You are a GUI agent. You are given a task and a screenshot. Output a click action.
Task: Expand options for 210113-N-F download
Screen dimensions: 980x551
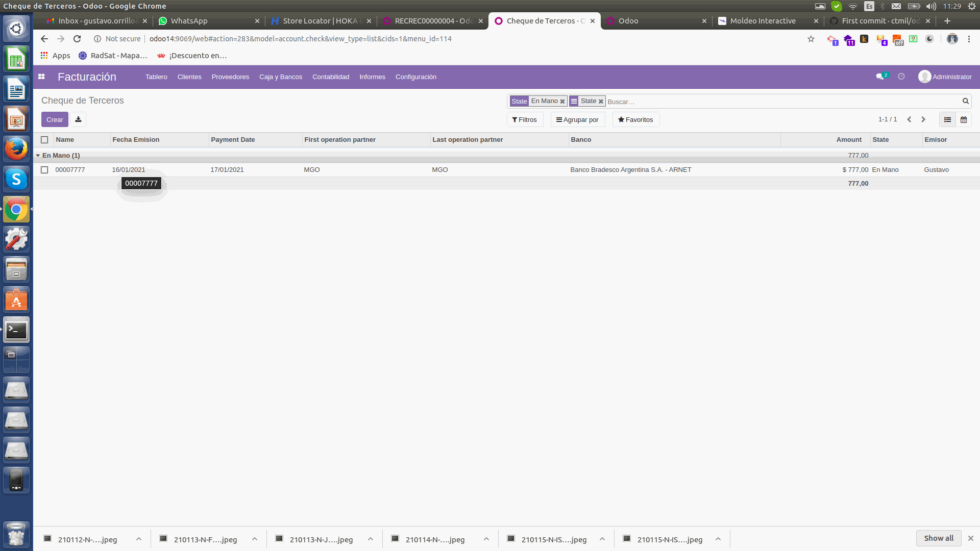[x=254, y=539]
